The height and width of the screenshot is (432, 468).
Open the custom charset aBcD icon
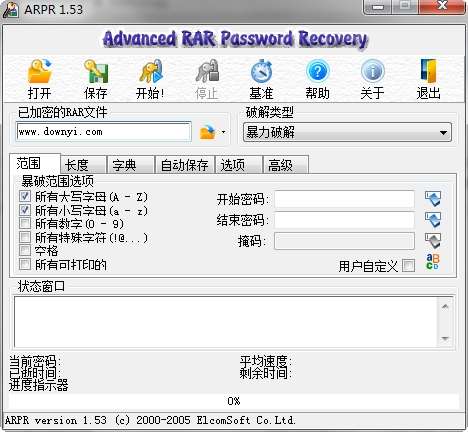(433, 262)
